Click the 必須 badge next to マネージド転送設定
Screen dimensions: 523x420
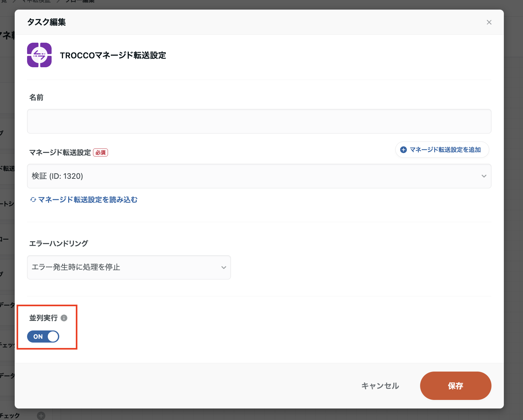pyautogui.click(x=100, y=152)
